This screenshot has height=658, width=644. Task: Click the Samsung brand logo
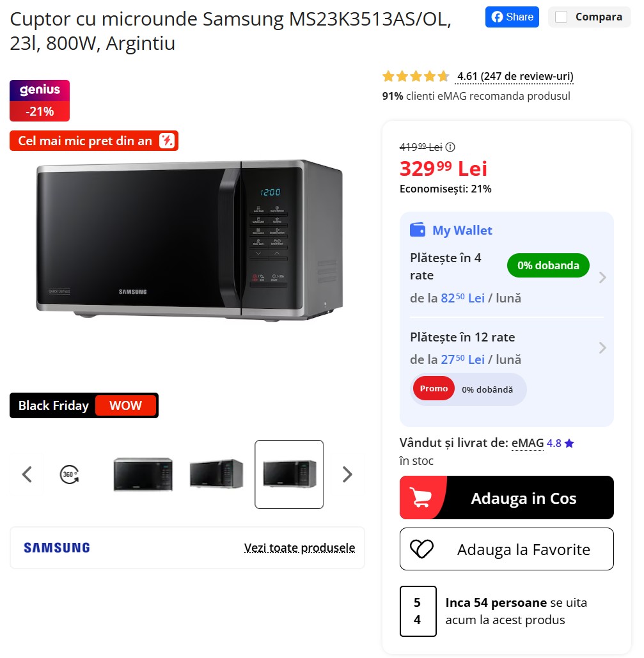click(57, 547)
